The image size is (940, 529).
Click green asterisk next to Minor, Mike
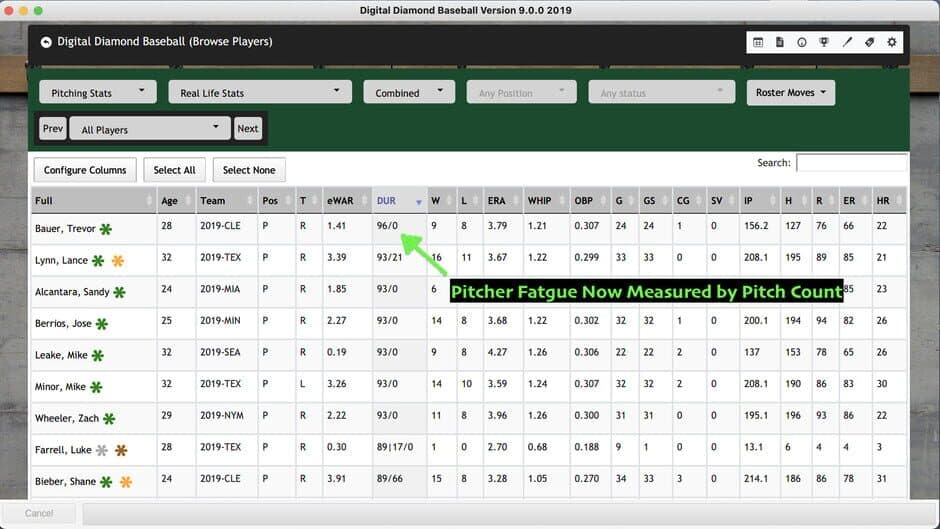(96, 387)
